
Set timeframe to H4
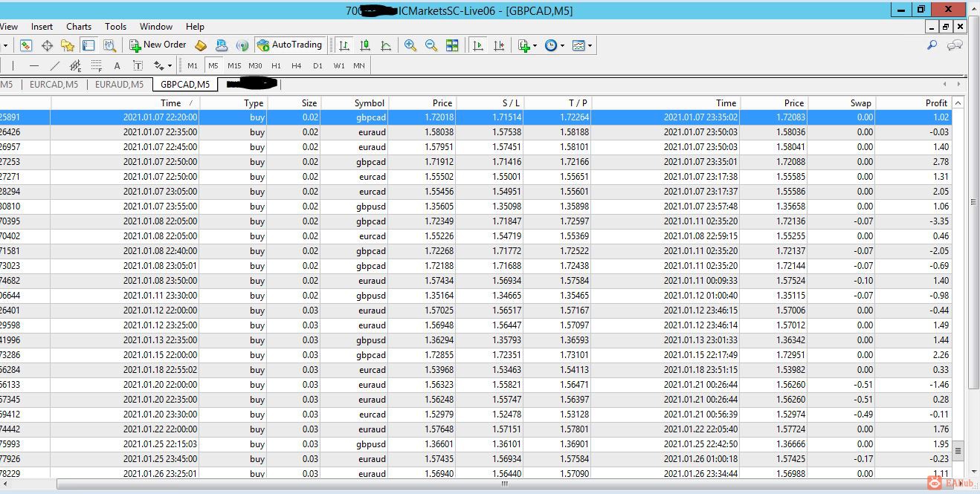pos(297,65)
